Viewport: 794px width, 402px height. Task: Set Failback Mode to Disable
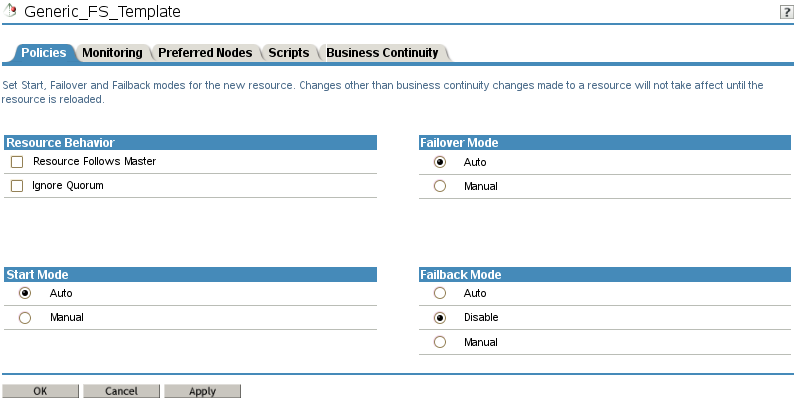(440, 318)
